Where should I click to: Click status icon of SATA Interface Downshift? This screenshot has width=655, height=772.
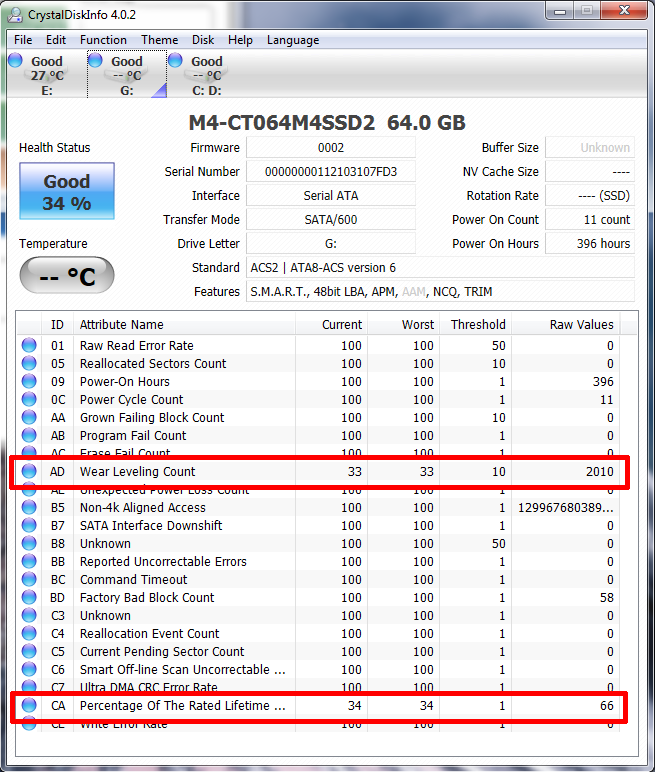29,525
